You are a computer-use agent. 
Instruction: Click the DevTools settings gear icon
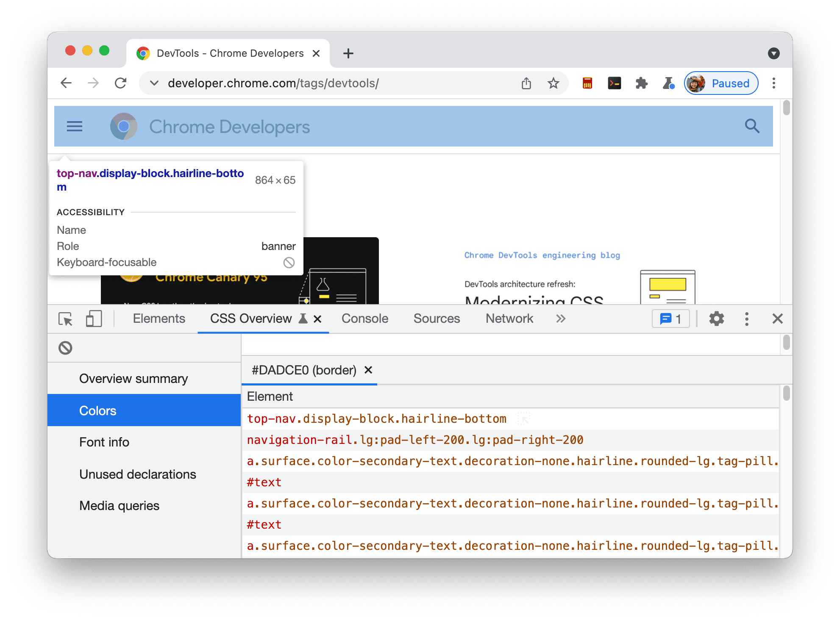click(717, 319)
